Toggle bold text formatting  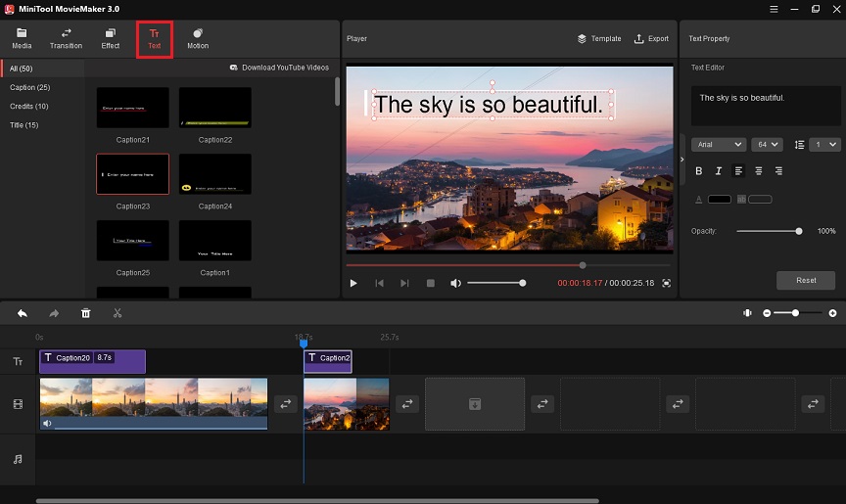pyautogui.click(x=699, y=171)
